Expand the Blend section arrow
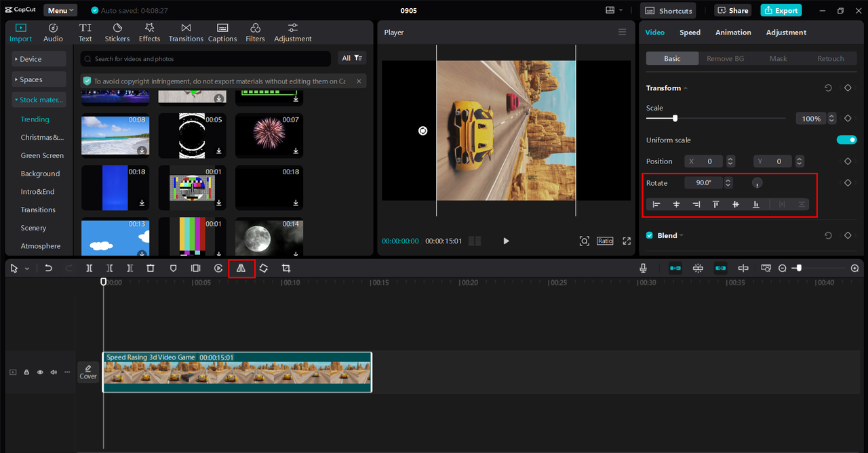 (682, 235)
